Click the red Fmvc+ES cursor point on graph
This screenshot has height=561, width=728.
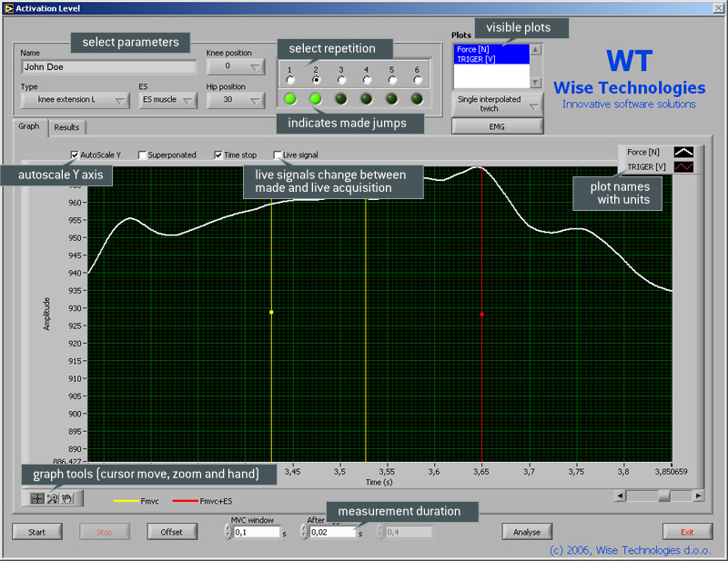click(x=482, y=315)
